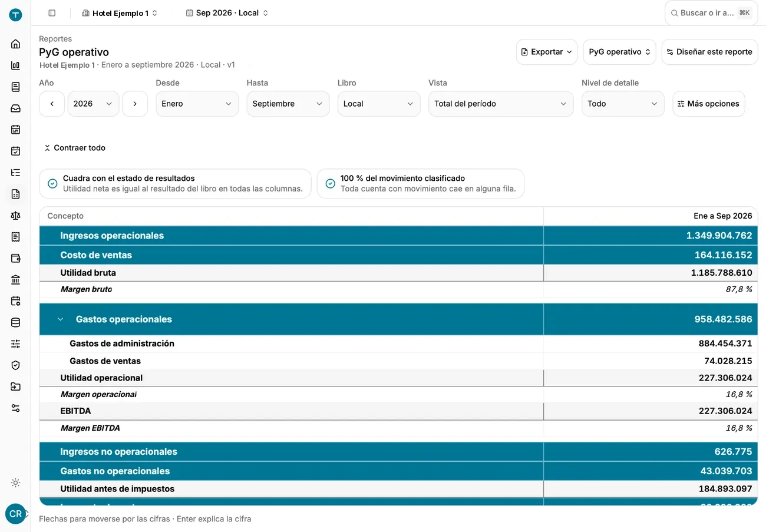Open the wallet icon in the sidebar
The height and width of the screenshot is (532, 766).
pyautogui.click(x=16, y=258)
